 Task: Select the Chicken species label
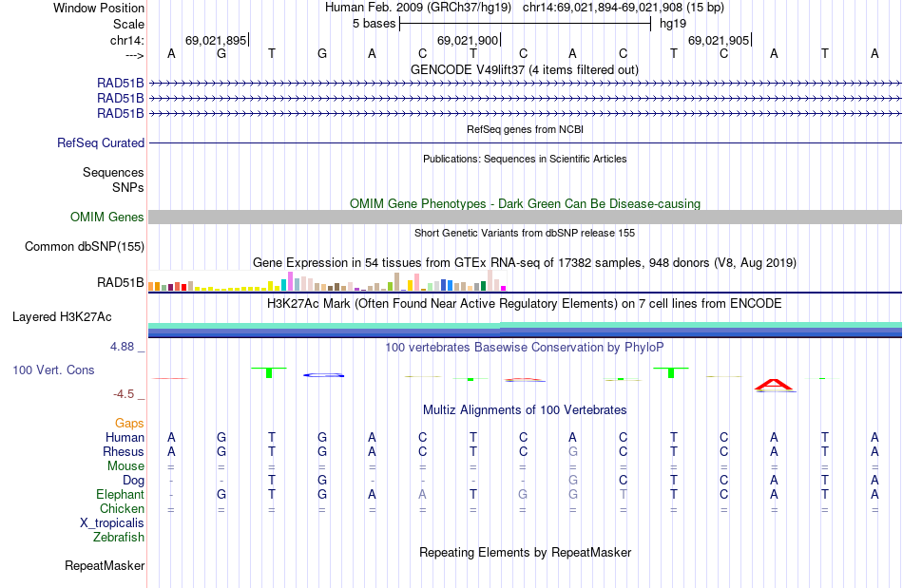pyautogui.click(x=122, y=508)
